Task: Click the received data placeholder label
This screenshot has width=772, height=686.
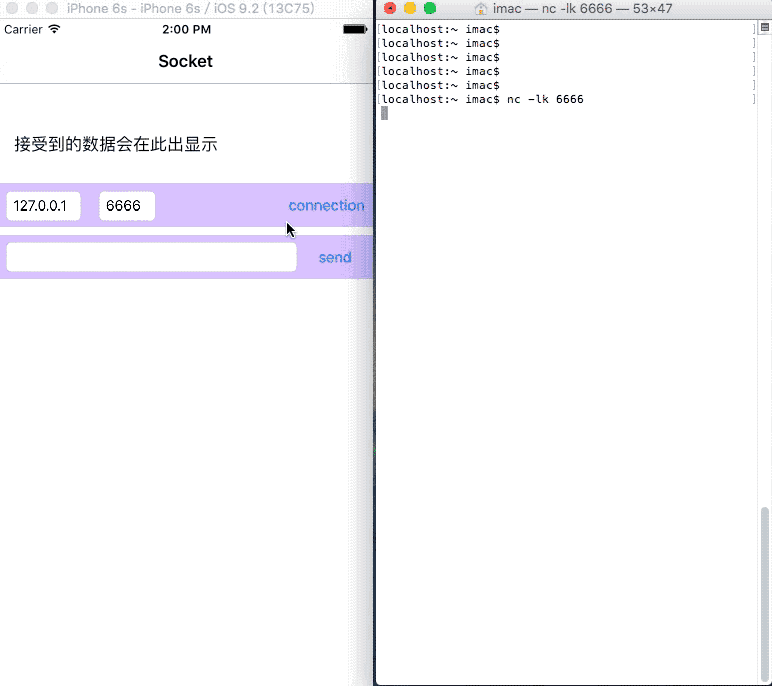Action: (x=116, y=144)
